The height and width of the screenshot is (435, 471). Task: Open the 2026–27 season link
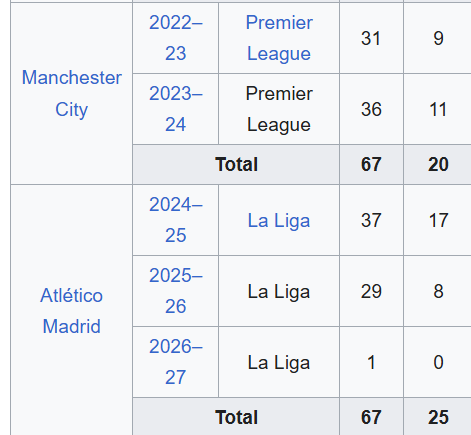(176, 362)
